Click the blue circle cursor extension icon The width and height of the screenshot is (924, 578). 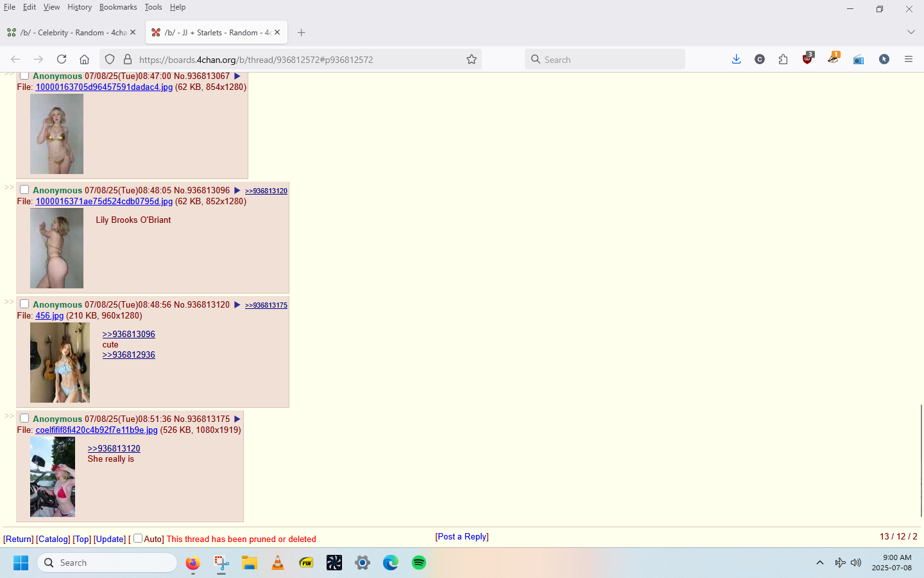click(x=884, y=59)
